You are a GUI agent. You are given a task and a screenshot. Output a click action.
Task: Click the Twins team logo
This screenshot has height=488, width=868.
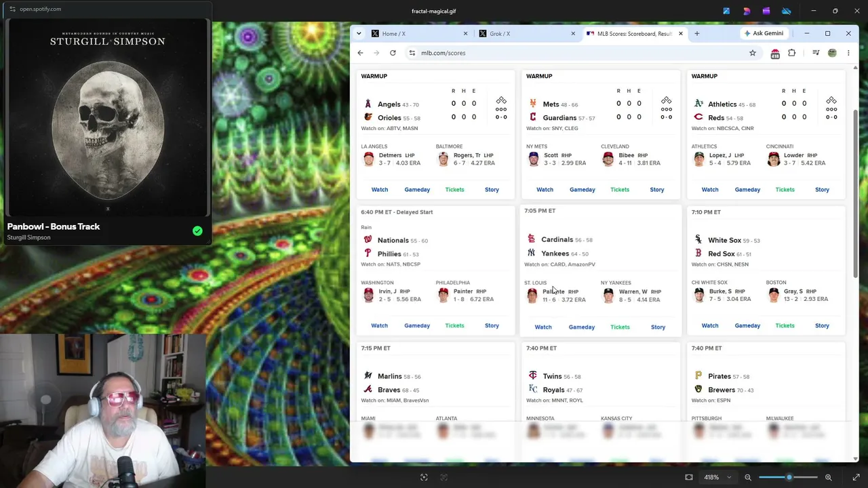pos(532,375)
